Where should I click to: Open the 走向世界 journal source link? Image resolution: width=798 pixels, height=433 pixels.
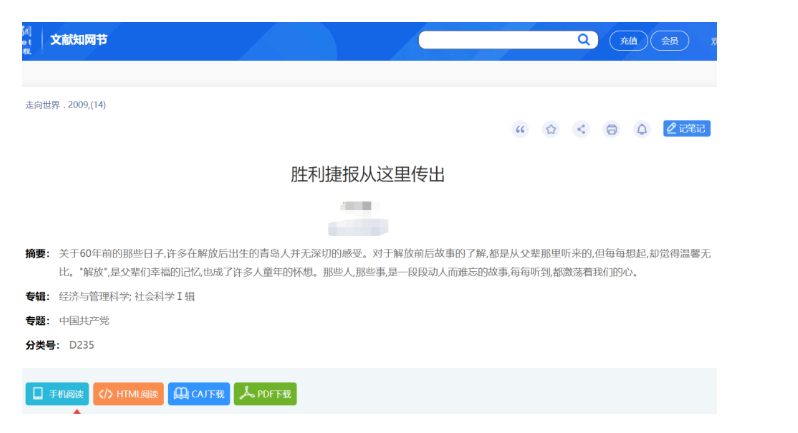coord(42,104)
